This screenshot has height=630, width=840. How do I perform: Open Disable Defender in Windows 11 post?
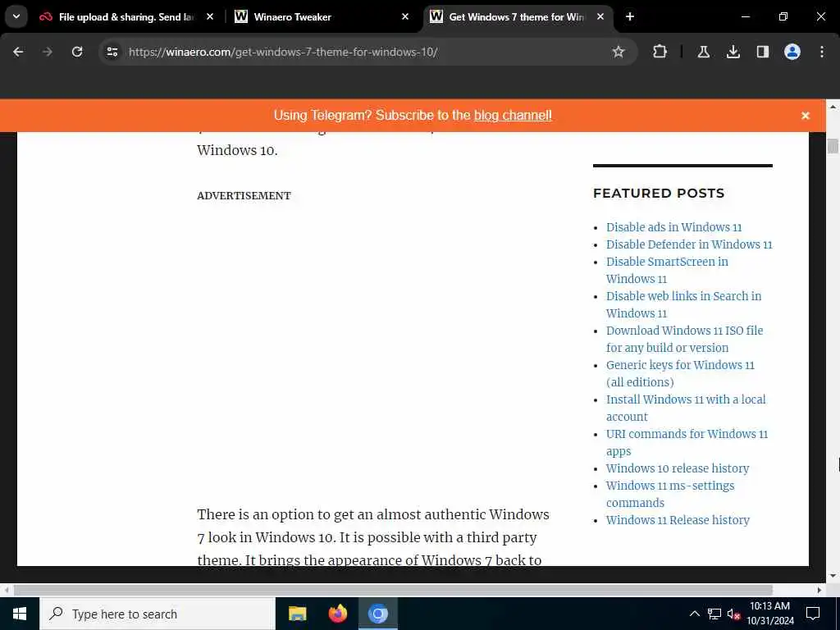coord(689,244)
